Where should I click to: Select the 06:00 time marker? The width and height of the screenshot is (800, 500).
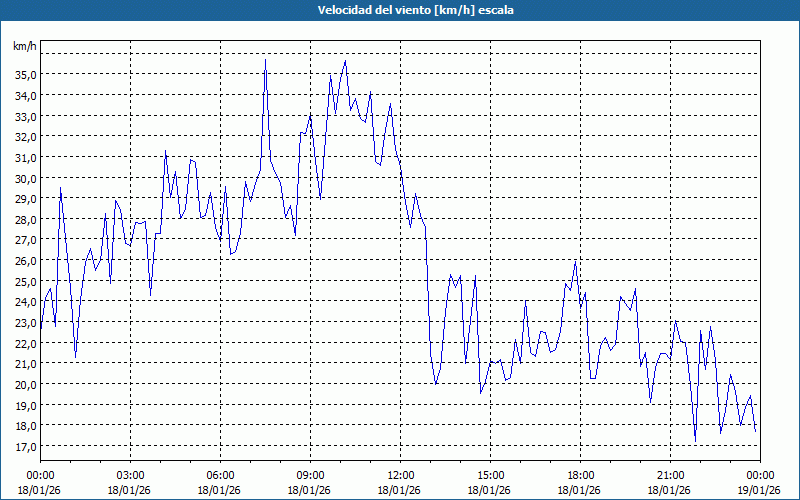coord(220,475)
